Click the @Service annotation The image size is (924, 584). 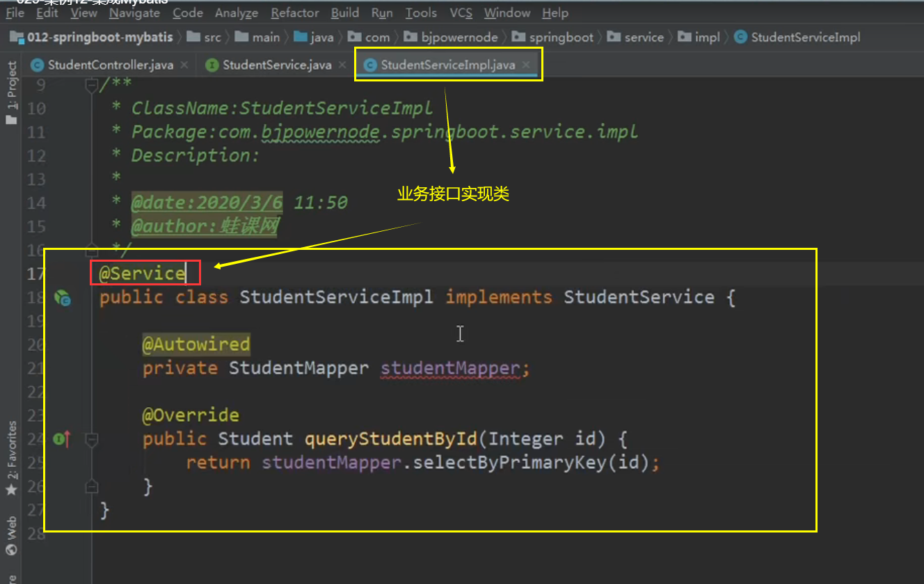point(143,274)
